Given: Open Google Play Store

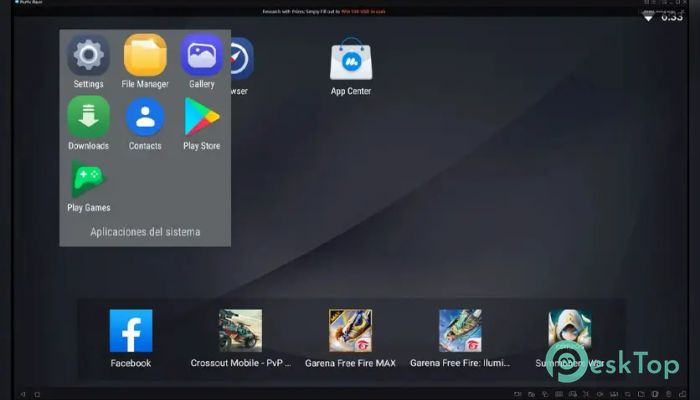Looking at the screenshot, I should [x=202, y=117].
